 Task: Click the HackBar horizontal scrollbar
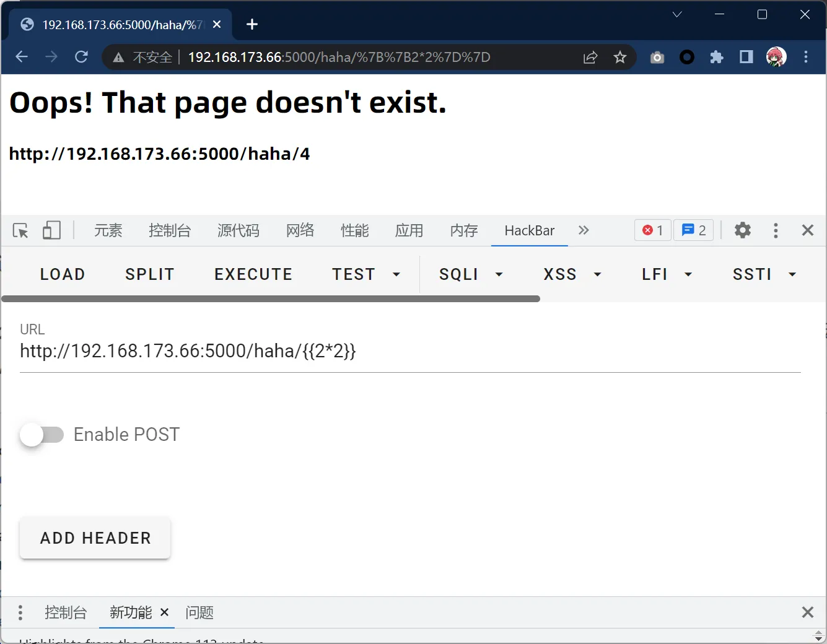pos(271,298)
